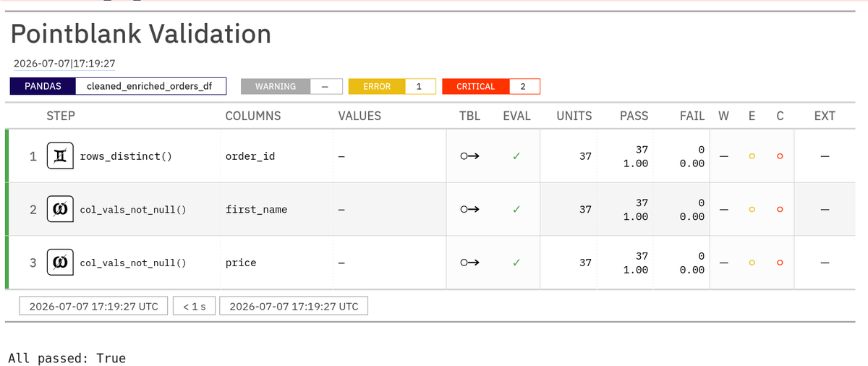Click the UNITS column header
The width and height of the screenshot is (868, 366).
click(x=574, y=116)
